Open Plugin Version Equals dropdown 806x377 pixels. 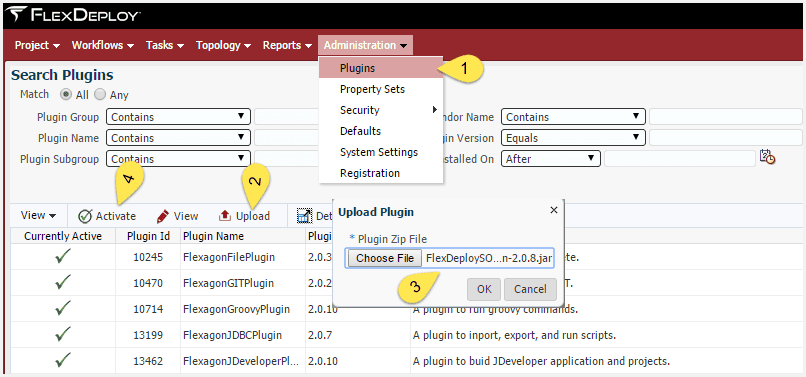(x=573, y=138)
